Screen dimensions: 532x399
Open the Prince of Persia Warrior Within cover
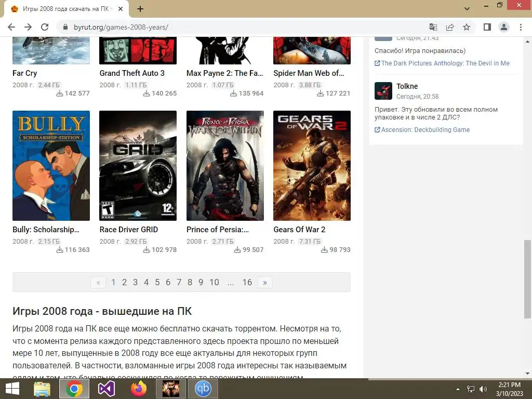pos(225,166)
